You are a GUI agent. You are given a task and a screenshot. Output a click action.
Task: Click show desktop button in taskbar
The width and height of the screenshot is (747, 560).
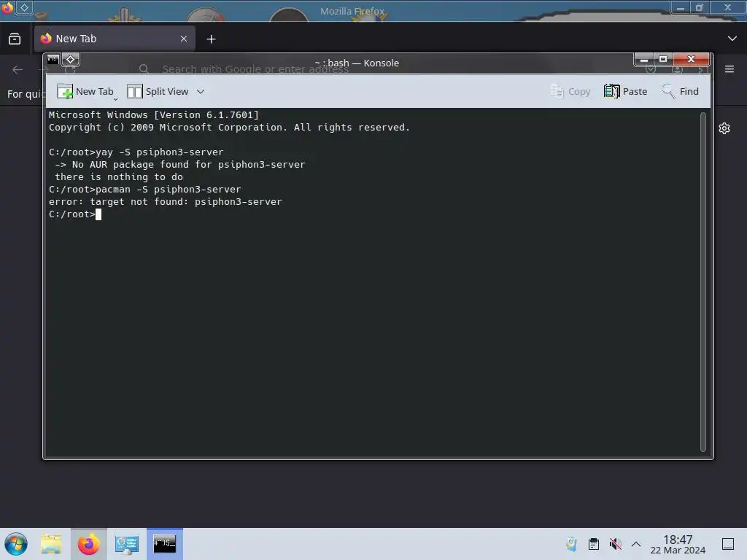[728, 544]
